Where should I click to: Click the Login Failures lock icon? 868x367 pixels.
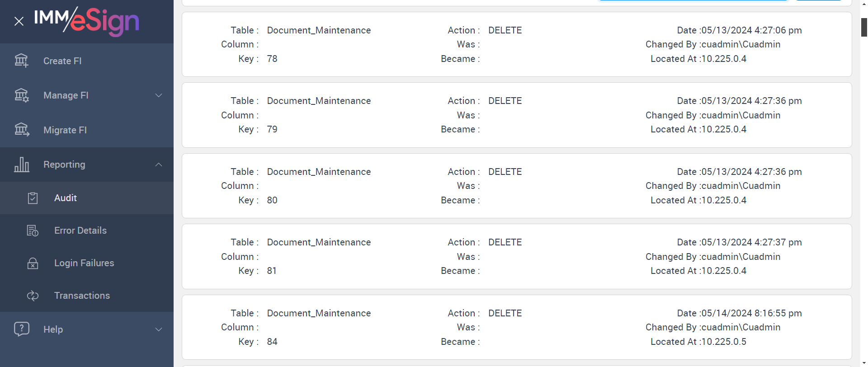pyautogui.click(x=33, y=263)
